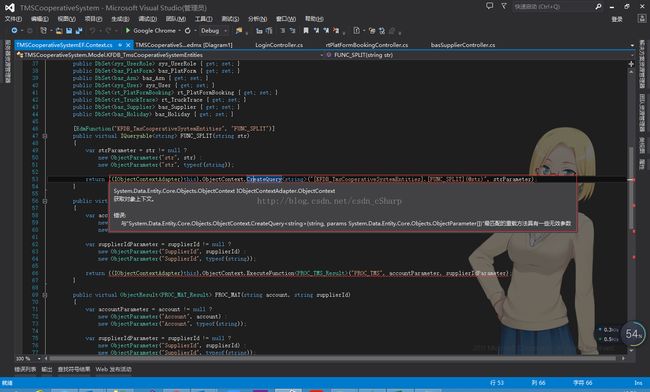Click the Navigate Forward toolbar icon
Viewport: 650px width, 392px height.
tap(30, 31)
